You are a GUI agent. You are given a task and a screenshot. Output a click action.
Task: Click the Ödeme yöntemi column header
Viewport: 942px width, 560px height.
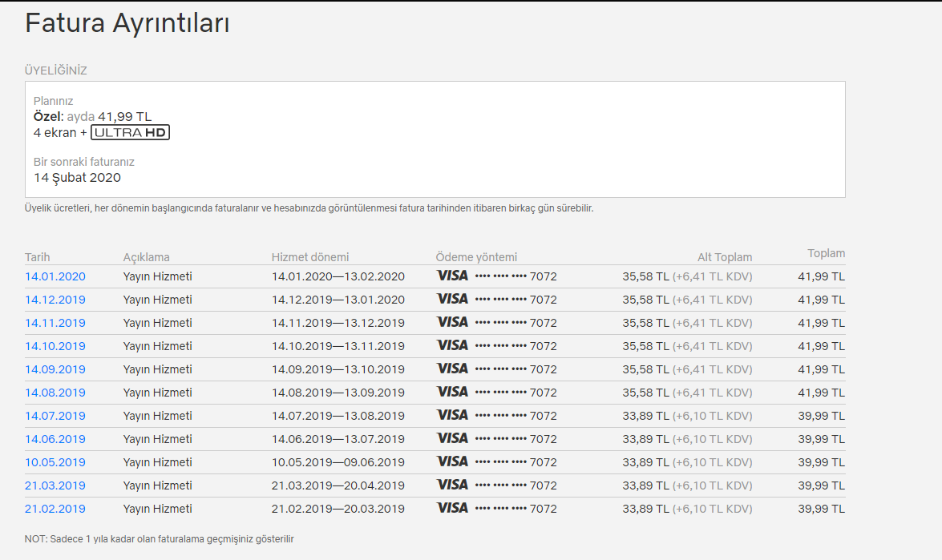(476, 257)
